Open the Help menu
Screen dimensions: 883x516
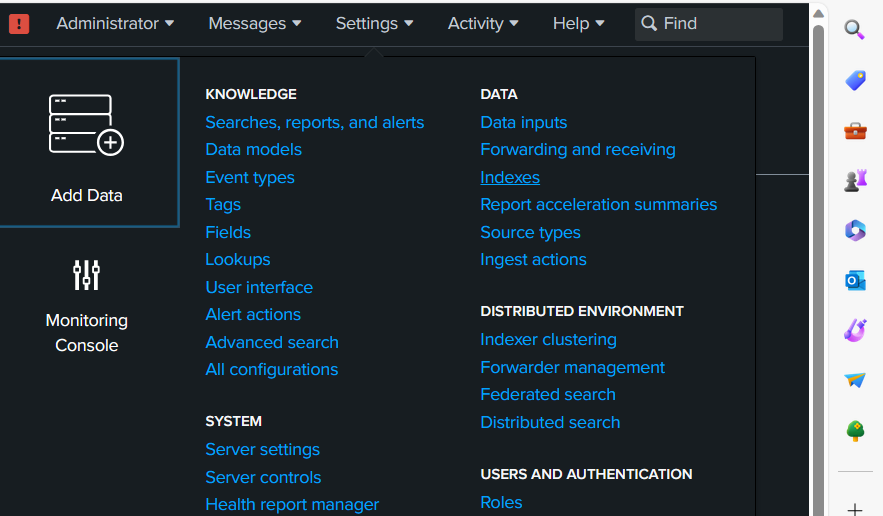(x=578, y=23)
